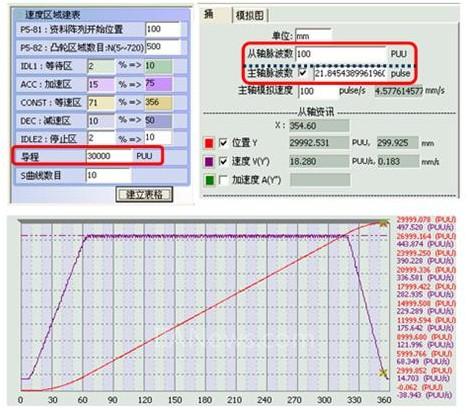Click the 从轴脉波数 input field
Viewport: 468px width, 414px height.
point(340,54)
